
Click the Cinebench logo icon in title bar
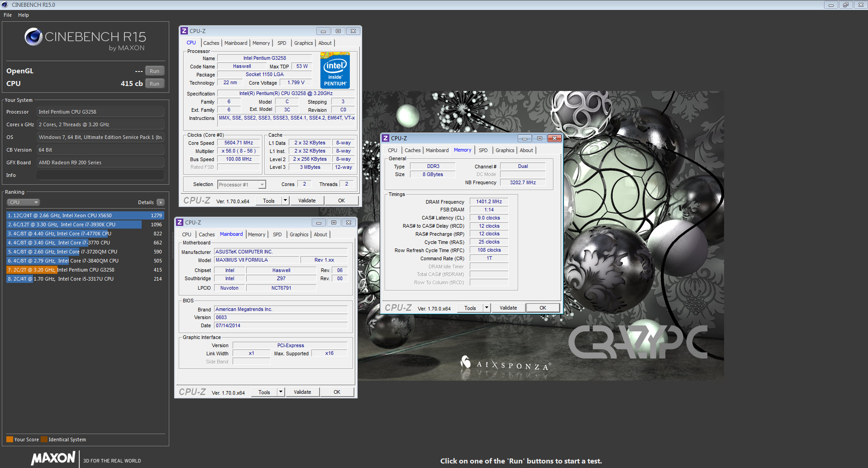[x=5, y=5]
